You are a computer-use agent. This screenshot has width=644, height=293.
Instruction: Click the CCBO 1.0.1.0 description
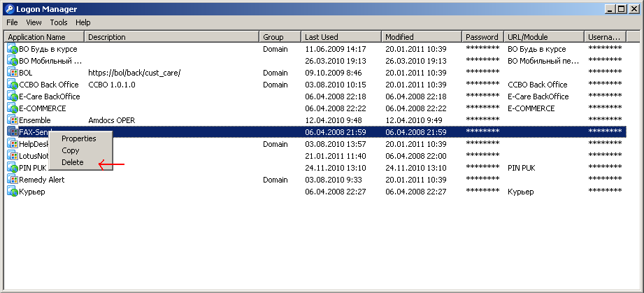[112, 85]
